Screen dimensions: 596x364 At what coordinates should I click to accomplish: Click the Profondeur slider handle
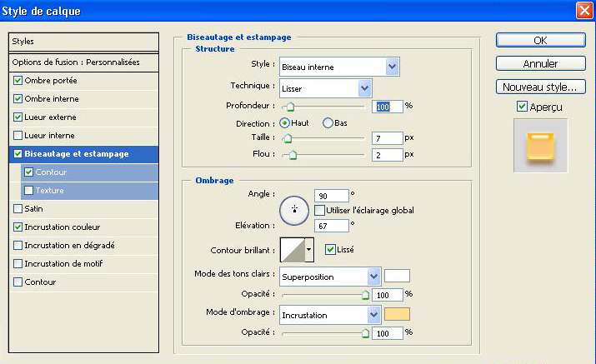pos(290,107)
